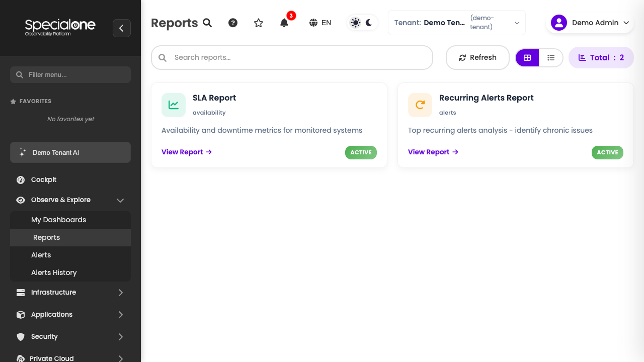Select the Reports sidebar item
The height and width of the screenshot is (362, 644).
(70, 237)
